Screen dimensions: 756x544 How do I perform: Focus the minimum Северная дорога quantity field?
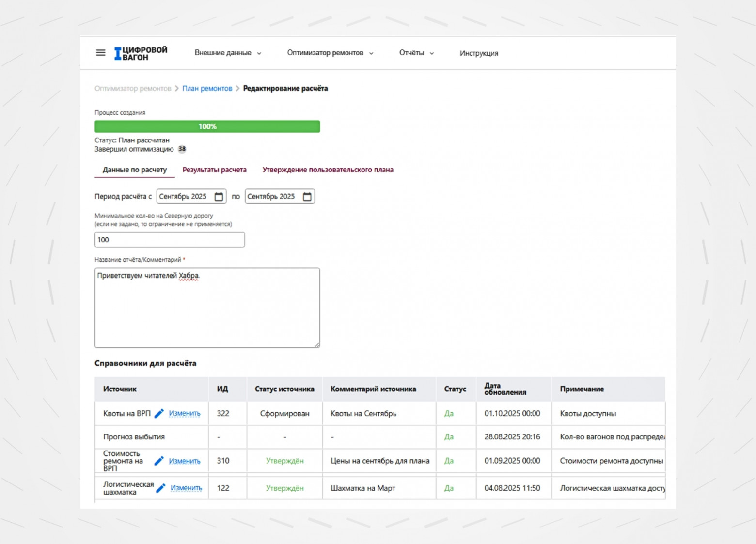(170, 240)
